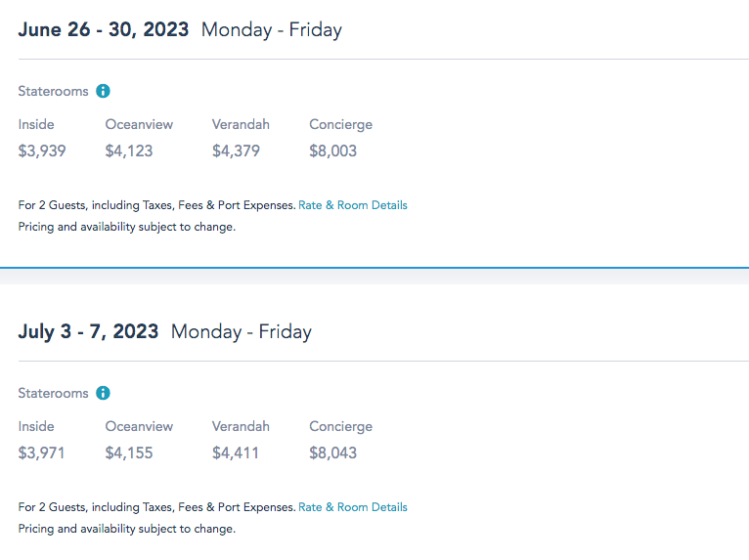
Task: Open Rate & Room Details for June sailing
Action: click(x=352, y=205)
